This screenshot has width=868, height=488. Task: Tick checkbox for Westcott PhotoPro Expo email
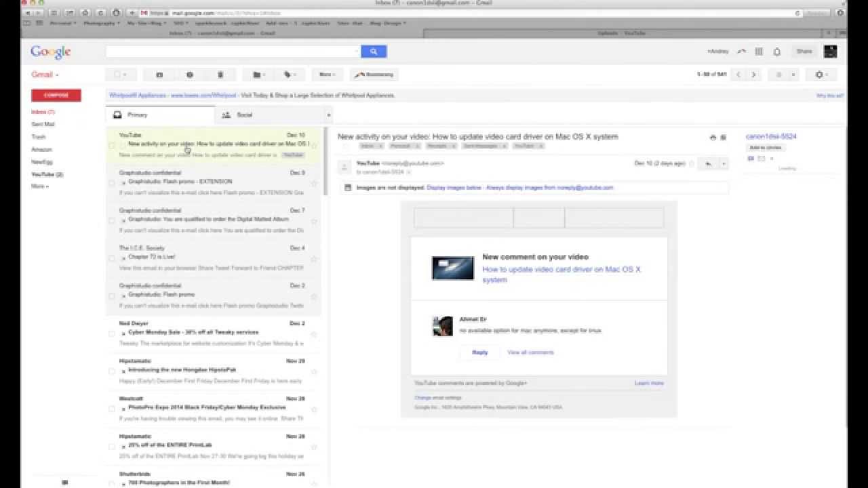tap(112, 408)
